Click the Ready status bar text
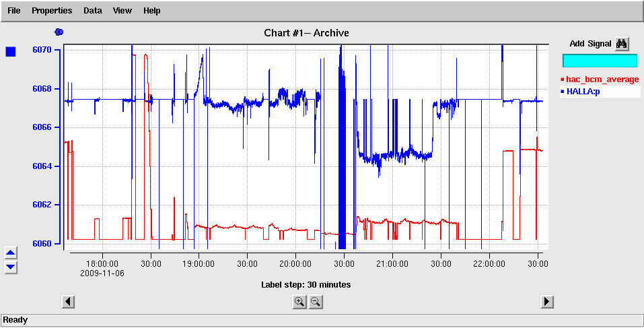 tap(15, 320)
